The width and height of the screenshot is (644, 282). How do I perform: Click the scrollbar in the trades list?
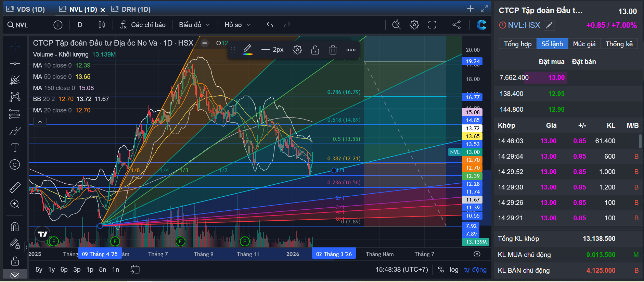click(640, 141)
